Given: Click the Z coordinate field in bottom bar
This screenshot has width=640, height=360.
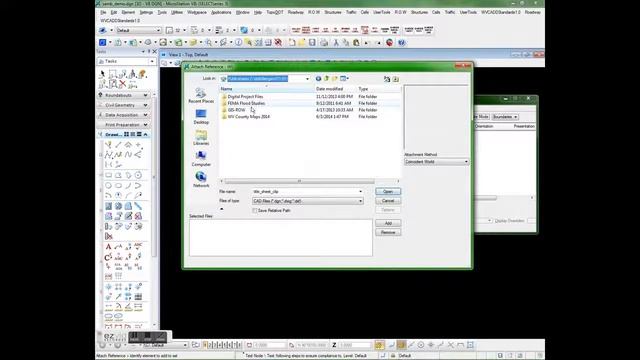Looking at the screenshot, I should tap(354, 345).
